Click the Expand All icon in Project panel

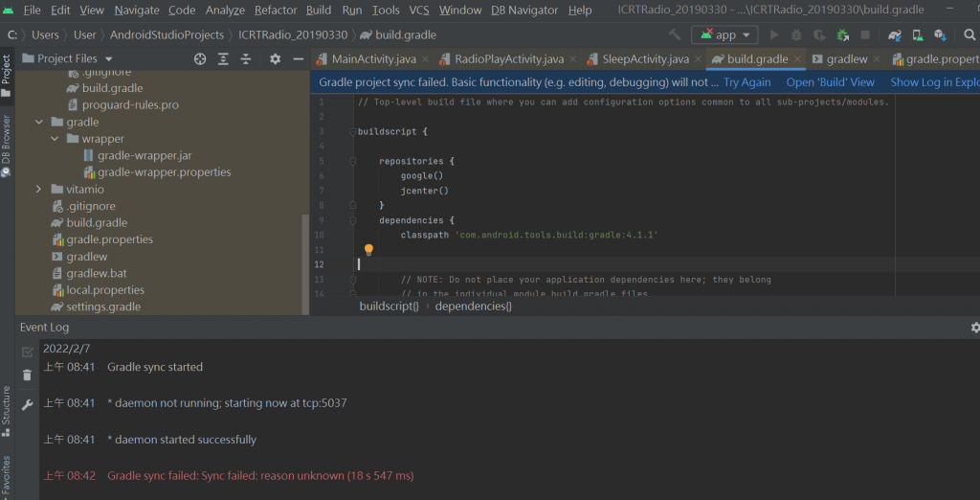(223, 58)
